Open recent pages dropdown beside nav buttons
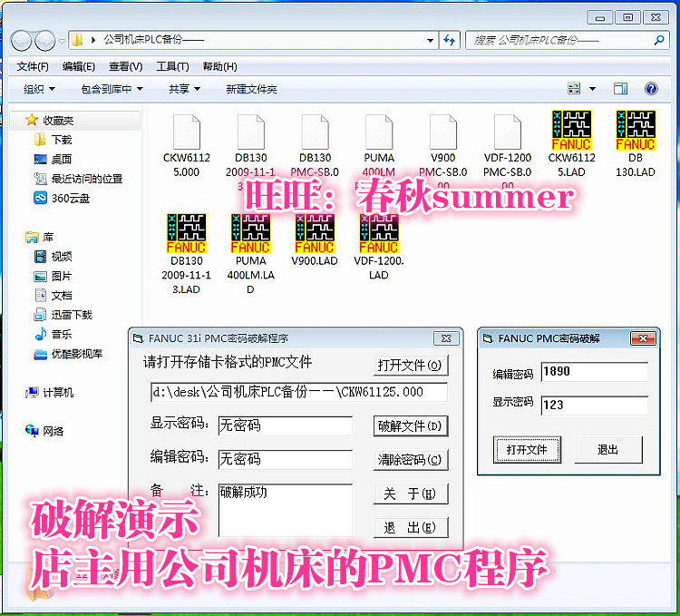Image resolution: width=680 pixels, height=616 pixels. (x=62, y=41)
